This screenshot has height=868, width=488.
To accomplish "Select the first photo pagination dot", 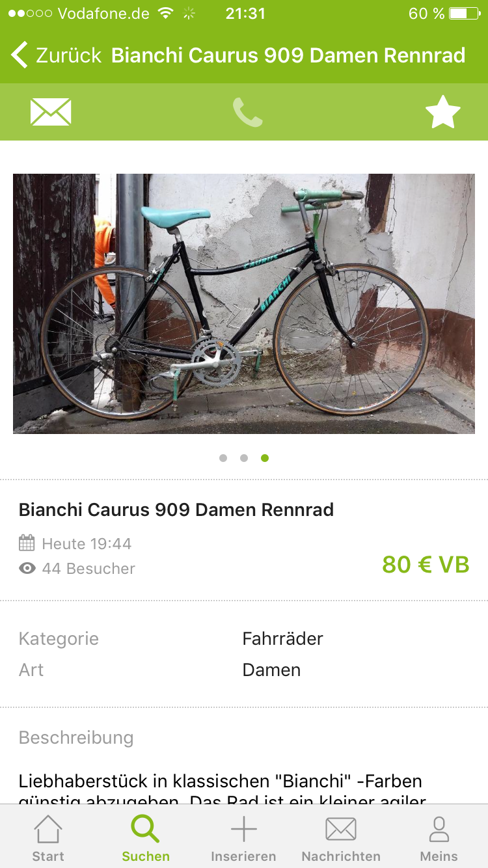I will tap(223, 458).
